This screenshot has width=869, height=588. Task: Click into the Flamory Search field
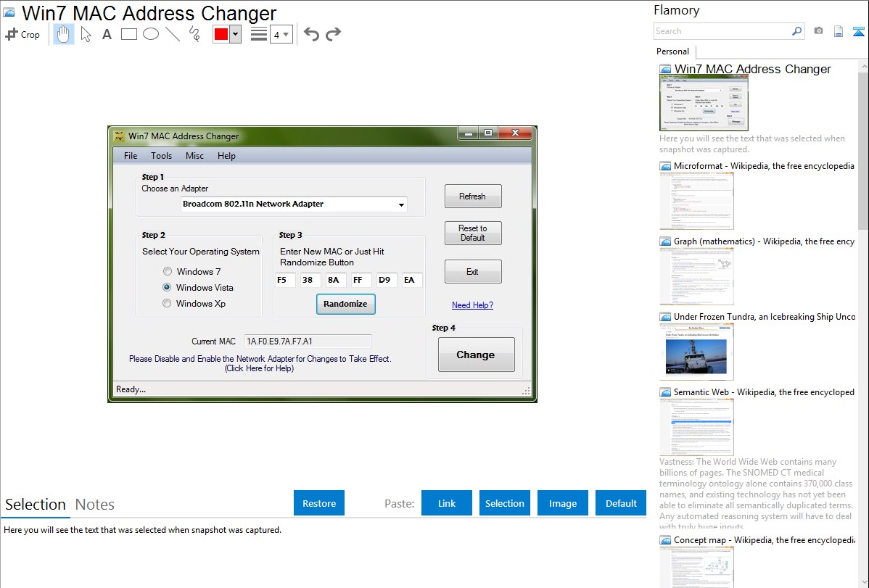(x=722, y=31)
